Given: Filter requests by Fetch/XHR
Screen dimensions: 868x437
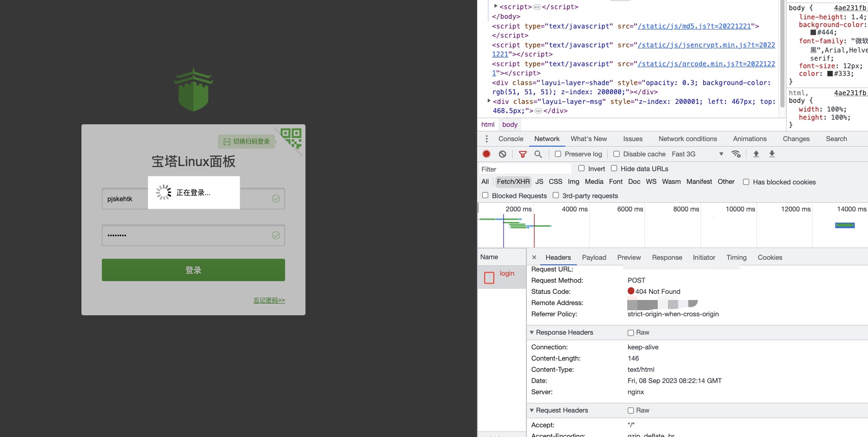Looking at the screenshot, I should tap(513, 181).
